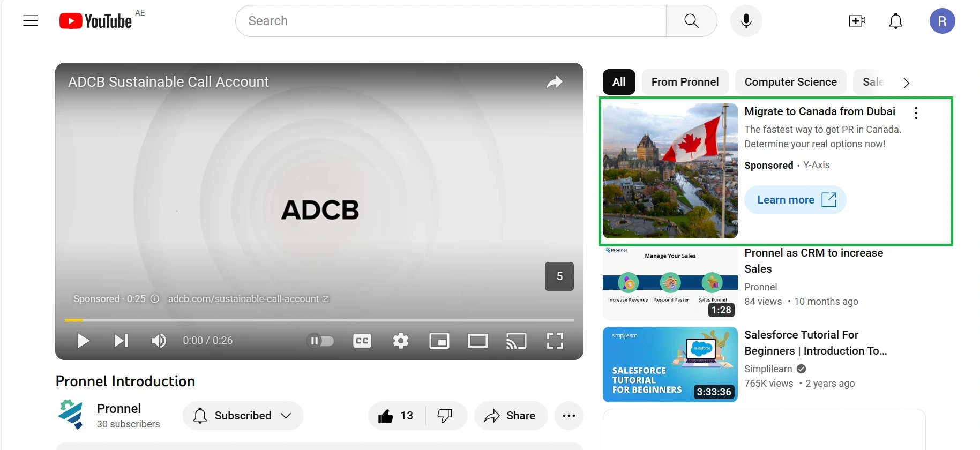Toggle closed captions
The image size is (980, 450).
tap(362, 341)
